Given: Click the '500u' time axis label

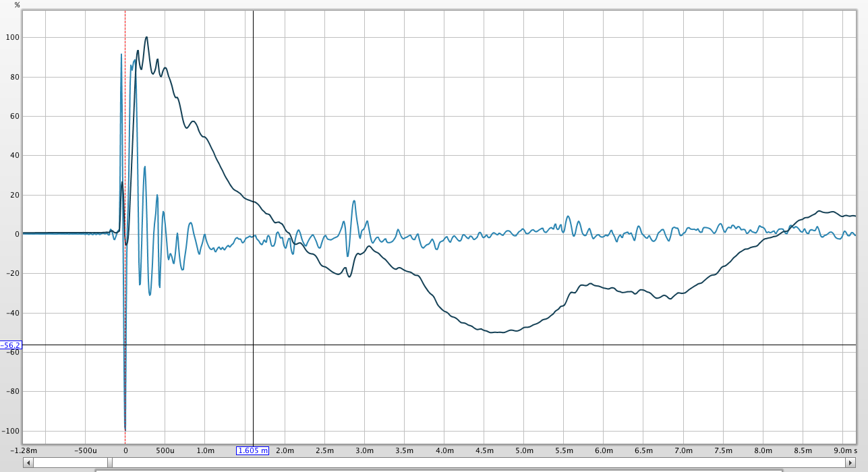Looking at the screenshot, I should [x=165, y=450].
